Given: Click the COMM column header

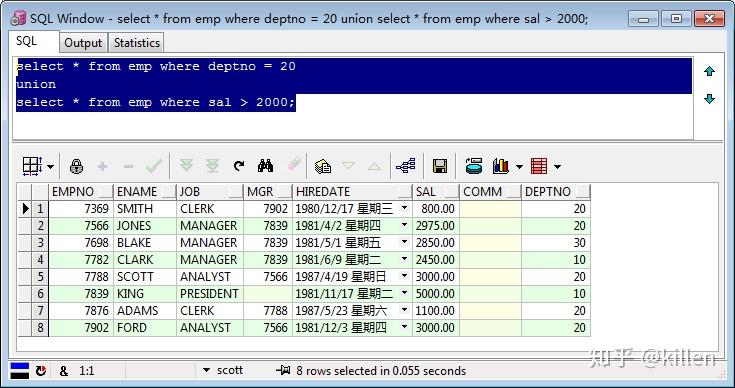Looking at the screenshot, I should click(490, 192).
